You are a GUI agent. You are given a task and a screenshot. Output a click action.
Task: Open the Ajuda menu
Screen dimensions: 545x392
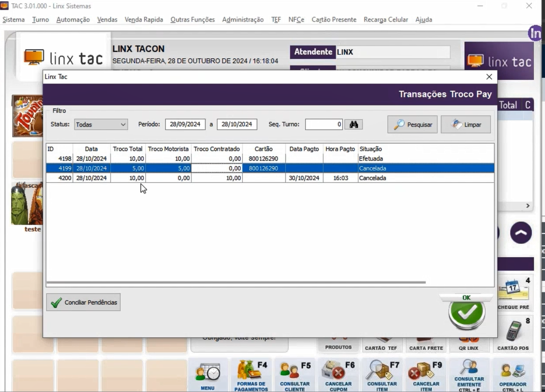click(424, 20)
